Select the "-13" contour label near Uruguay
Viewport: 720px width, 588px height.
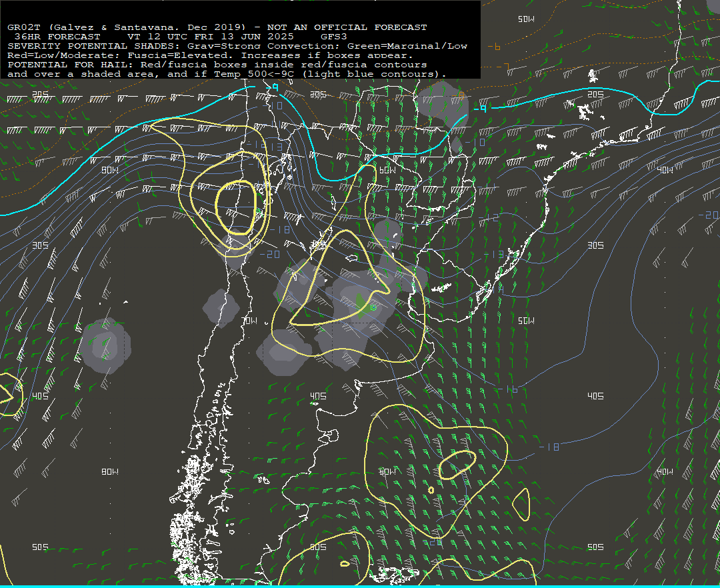pos(494,255)
